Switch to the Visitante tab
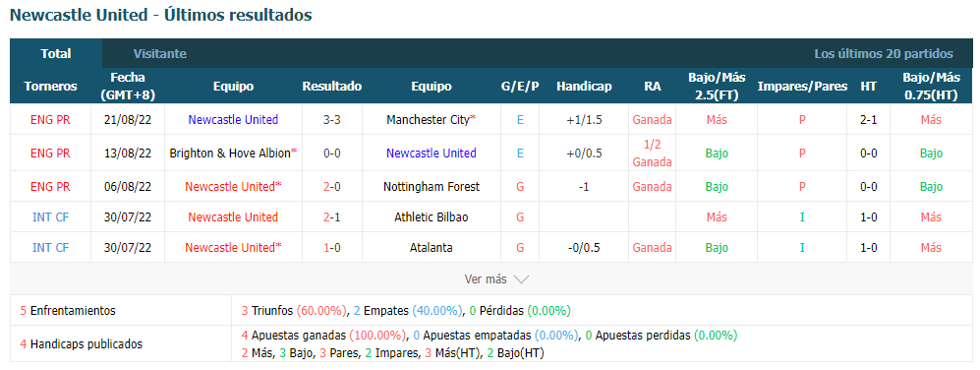This screenshot has height=370, width=980. pos(160,54)
